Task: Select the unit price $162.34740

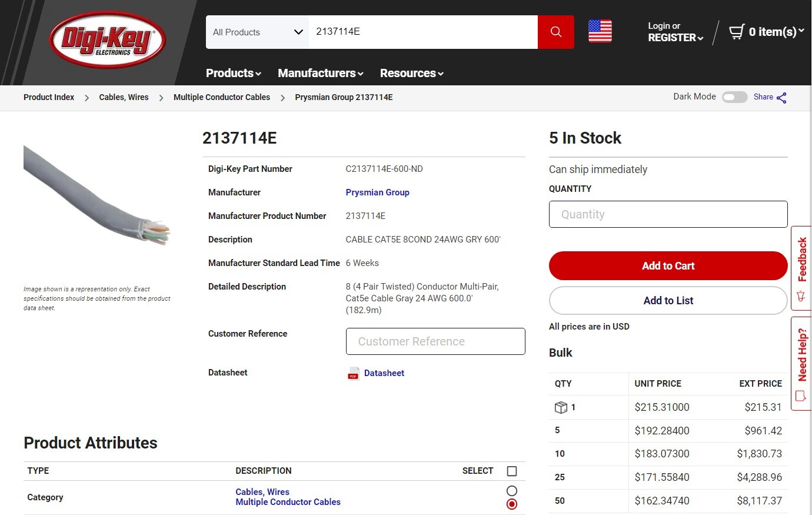Action: click(662, 501)
